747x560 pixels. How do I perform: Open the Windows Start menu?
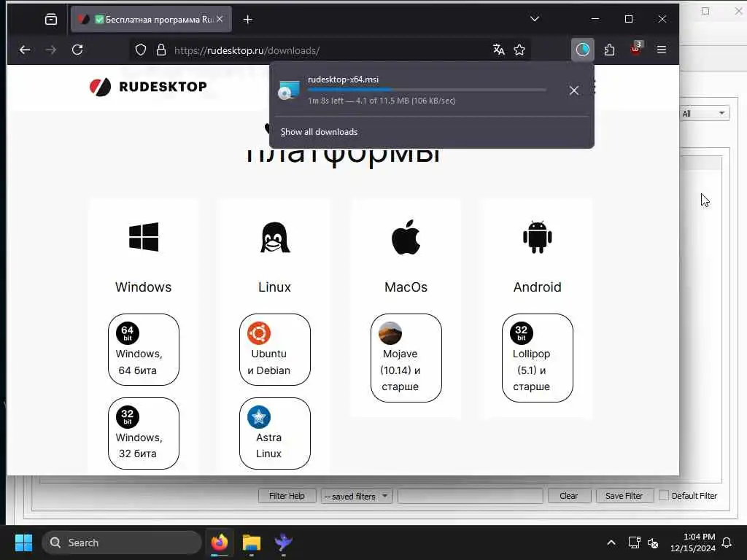click(x=23, y=542)
